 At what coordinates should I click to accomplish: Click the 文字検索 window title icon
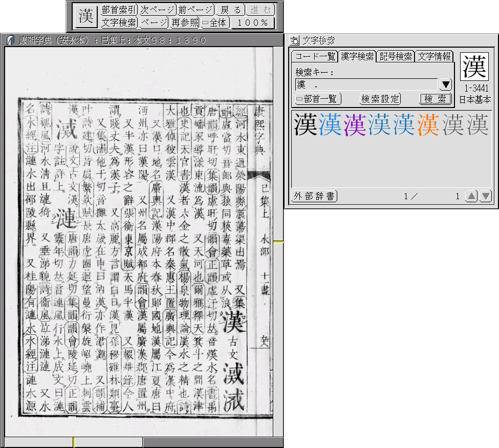[x=294, y=40]
